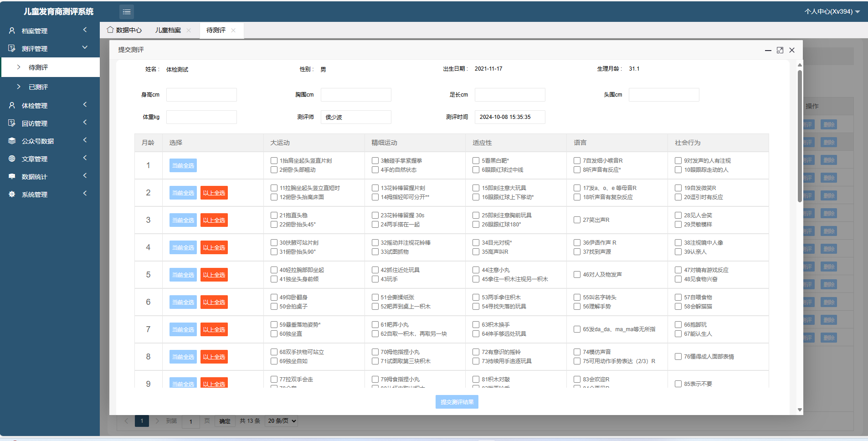Click the 身高cm input field
Image resolution: width=868 pixels, height=441 pixels.
(x=201, y=95)
